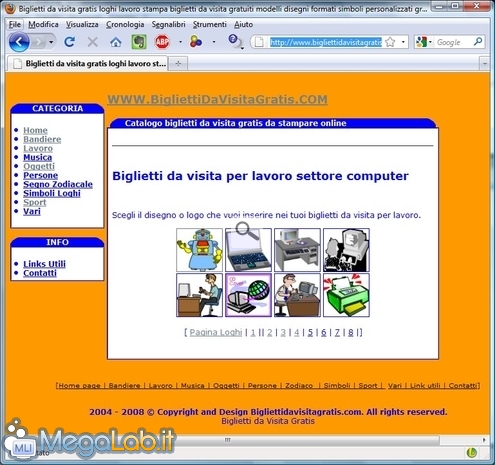Open the Adblock Plus dropdown arrow
Screen dimensions: 495x465
click(x=180, y=42)
